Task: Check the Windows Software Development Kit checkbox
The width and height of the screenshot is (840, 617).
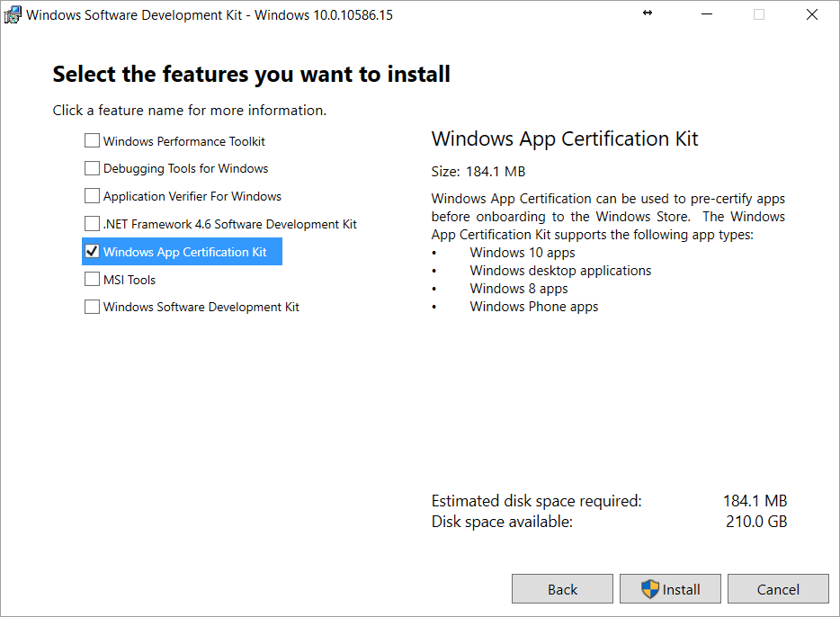Action: pos(92,307)
